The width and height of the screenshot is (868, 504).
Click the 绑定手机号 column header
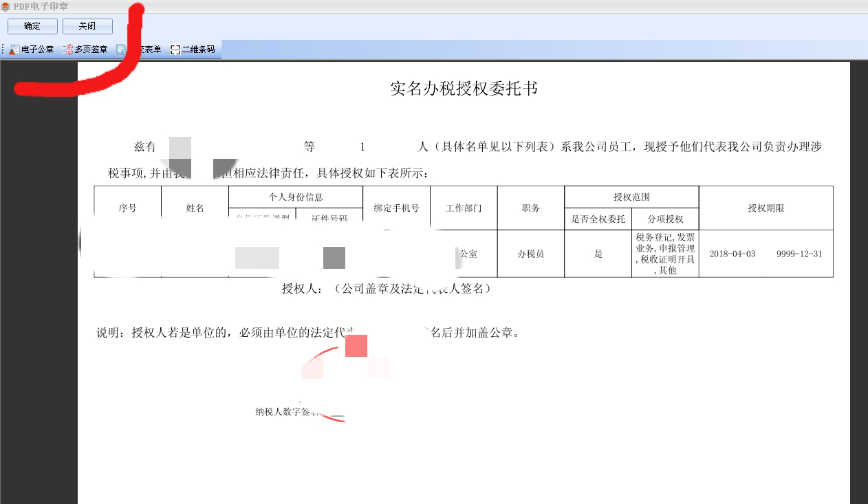click(x=396, y=208)
